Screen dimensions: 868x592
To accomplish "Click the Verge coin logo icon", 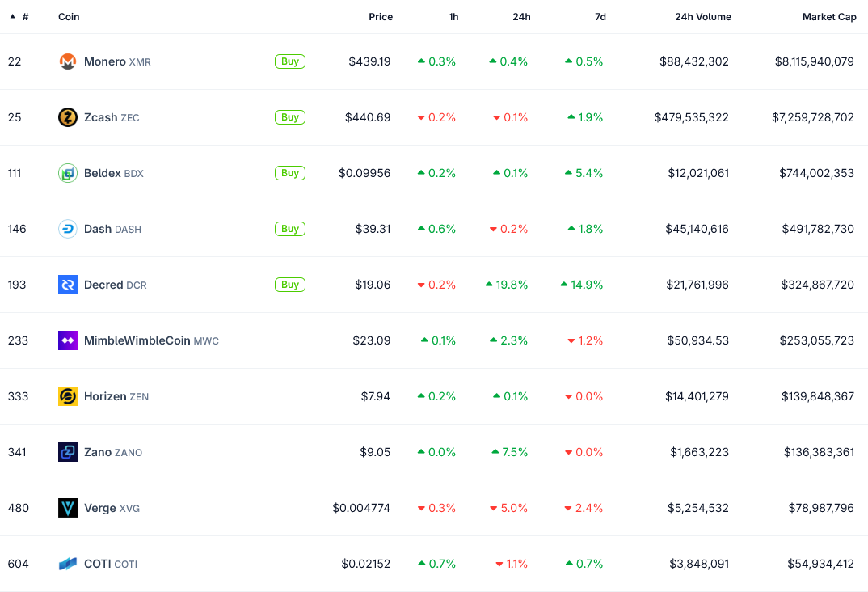I will point(68,508).
